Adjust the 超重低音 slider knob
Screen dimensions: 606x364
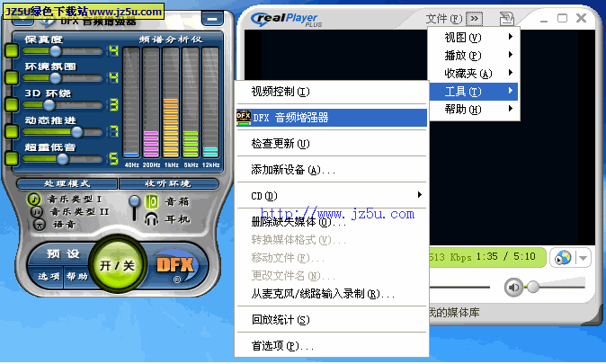[62, 159]
